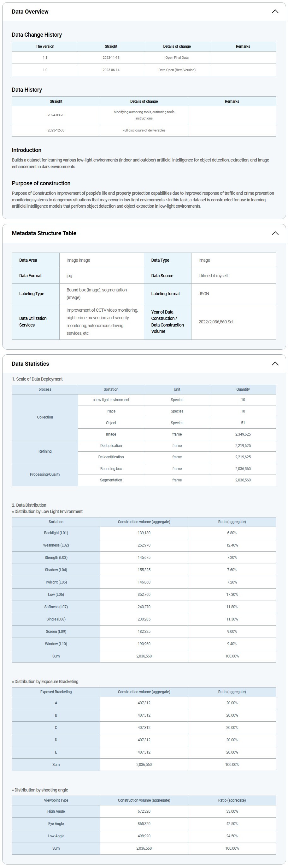
Task: Click the Open Final Data cell
Action: [x=177, y=58]
